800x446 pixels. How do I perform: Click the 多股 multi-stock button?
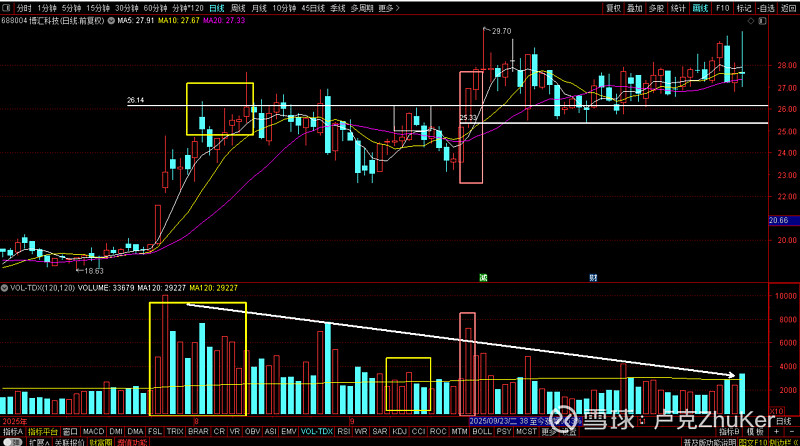(x=656, y=8)
